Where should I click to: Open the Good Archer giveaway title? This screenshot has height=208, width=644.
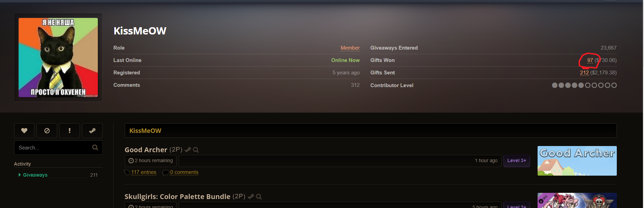click(x=146, y=150)
